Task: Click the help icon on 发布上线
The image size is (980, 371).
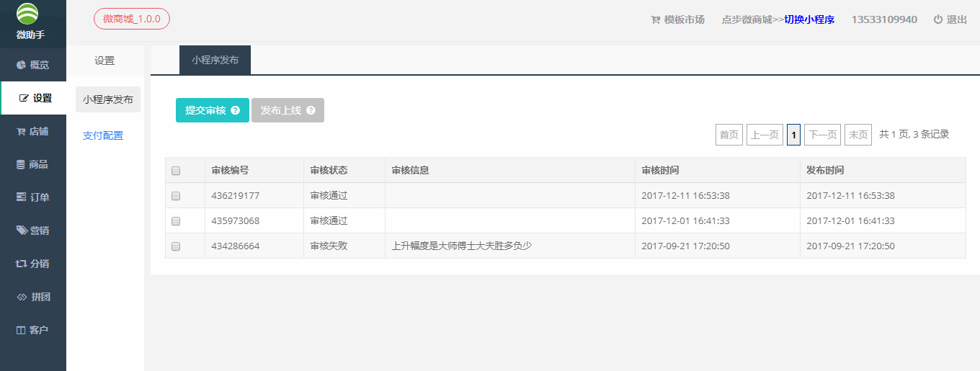Action: tap(311, 111)
